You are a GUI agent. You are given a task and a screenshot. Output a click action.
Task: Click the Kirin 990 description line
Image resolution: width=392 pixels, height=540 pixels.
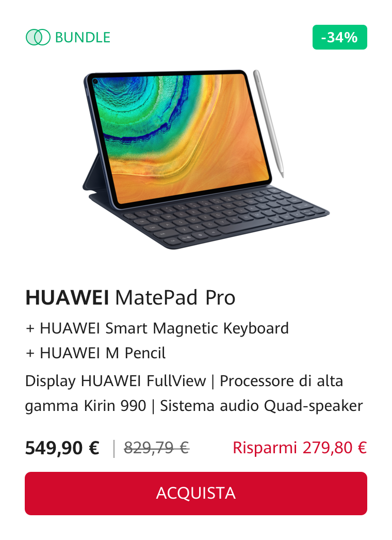pos(85,406)
